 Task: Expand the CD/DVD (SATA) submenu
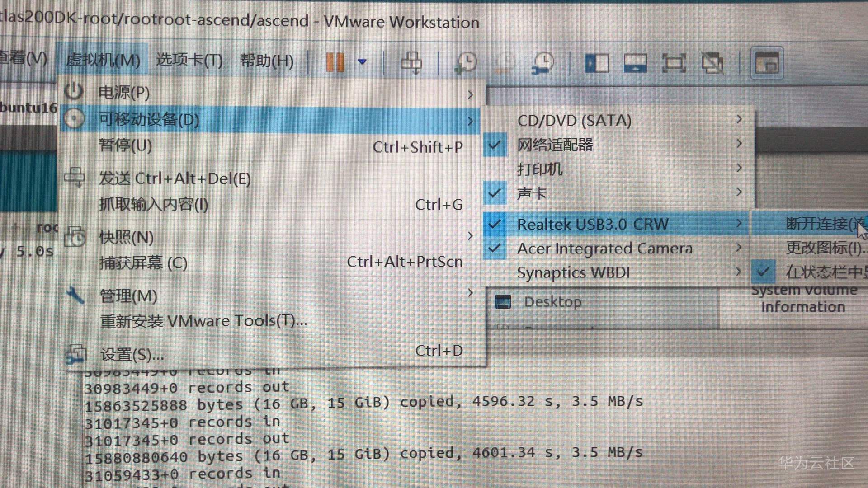(574, 121)
